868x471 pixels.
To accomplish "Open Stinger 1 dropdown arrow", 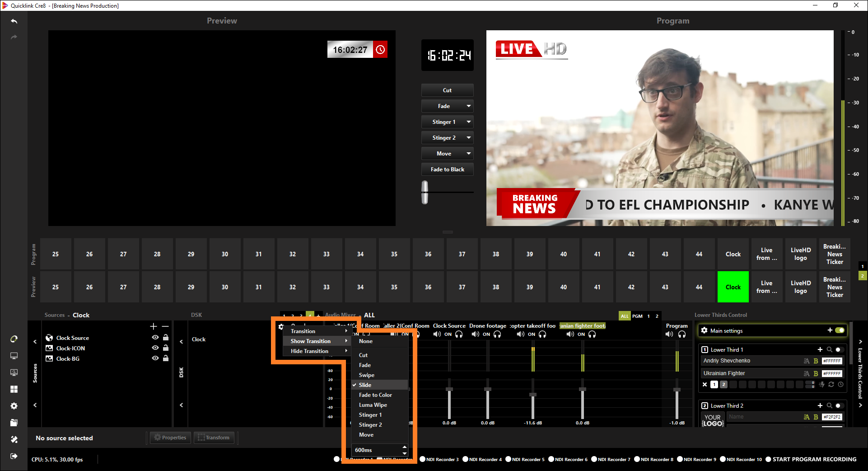I will (x=468, y=122).
